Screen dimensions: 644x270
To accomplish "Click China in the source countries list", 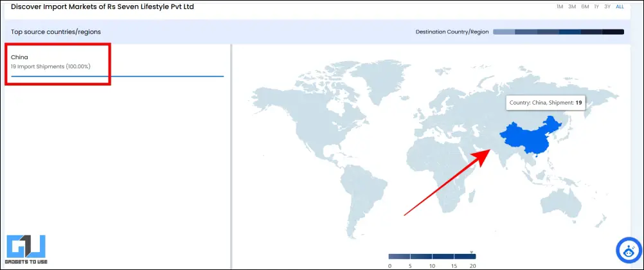I will [x=19, y=57].
